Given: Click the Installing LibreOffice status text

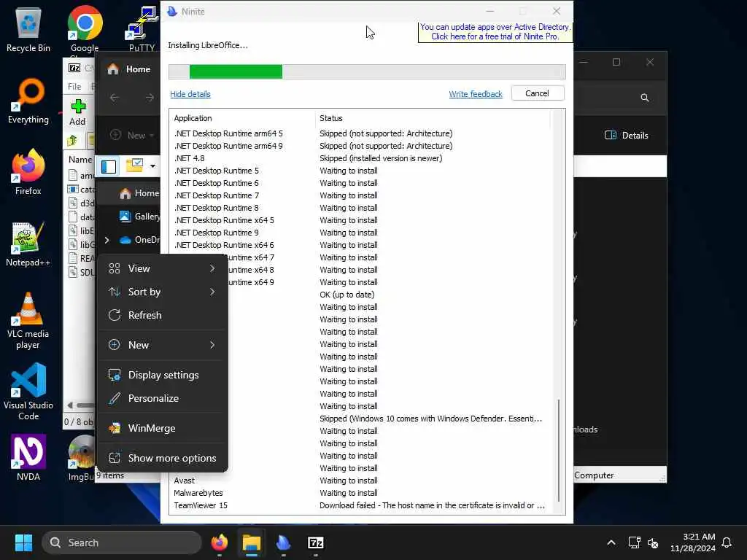Looking at the screenshot, I should tap(208, 45).
